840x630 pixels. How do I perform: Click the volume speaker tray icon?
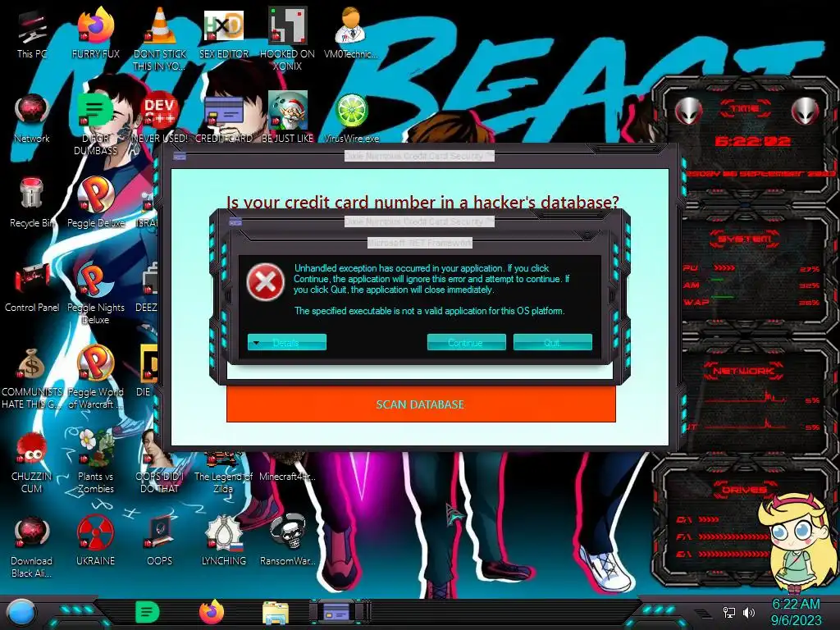[749, 612]
